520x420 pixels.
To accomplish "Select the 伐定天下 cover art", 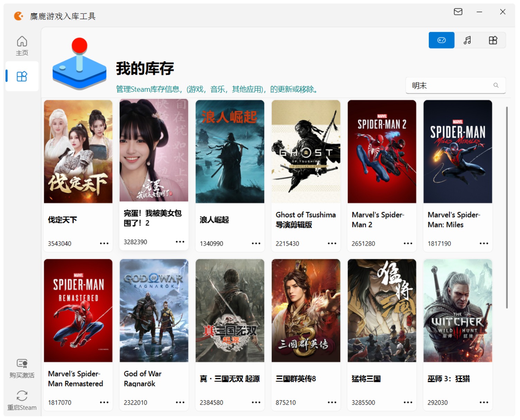I will click(x=78, y=152).
